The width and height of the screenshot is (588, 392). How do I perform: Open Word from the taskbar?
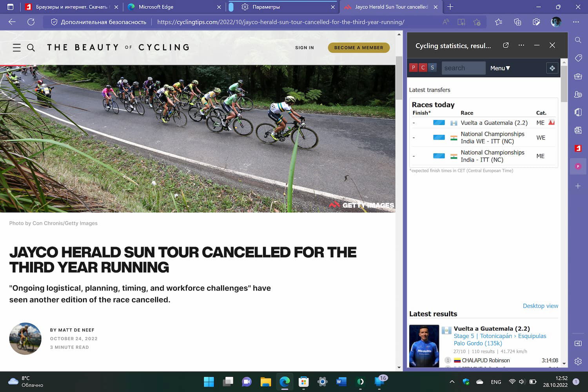pyautogui.click(x=341, y=381)
